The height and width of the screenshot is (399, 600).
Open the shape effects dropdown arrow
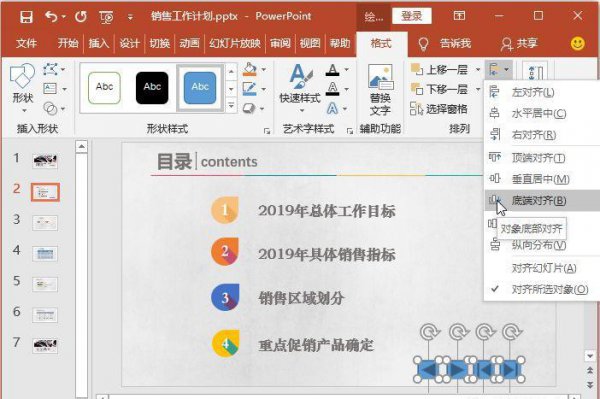262,109
